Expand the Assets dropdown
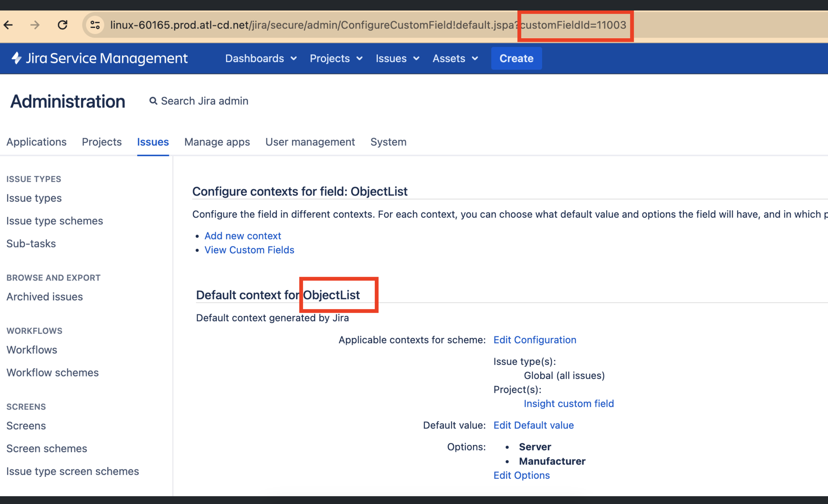This screenshot has height=504, width=828. (455, 58)
